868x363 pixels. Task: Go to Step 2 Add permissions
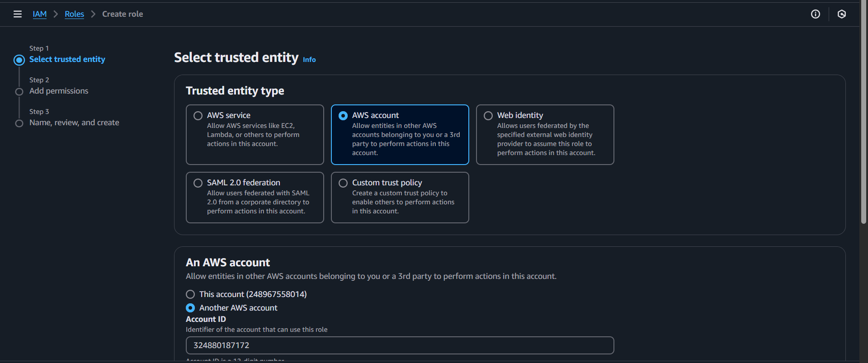pyautogui.click(x=59, y=91)
